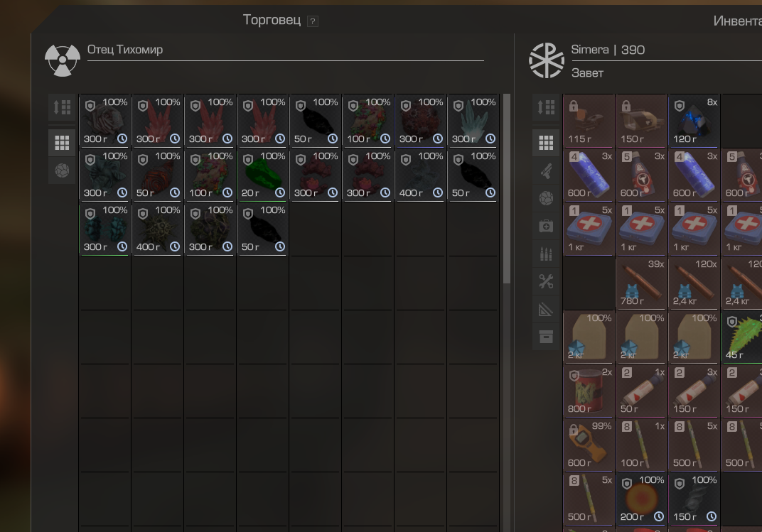Click the clock icon on the spiky 400 г artifact
The height and width of the screenshot is (532, 762).
[175, 246]
